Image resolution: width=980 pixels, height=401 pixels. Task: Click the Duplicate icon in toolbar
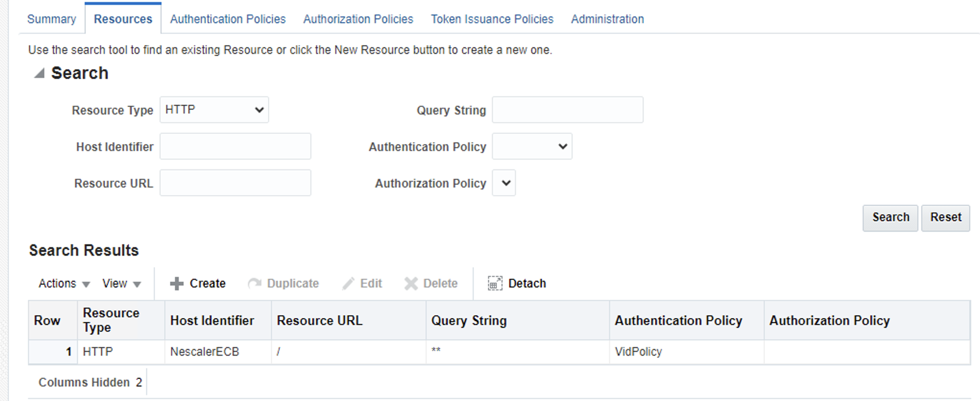click(254, 284)
